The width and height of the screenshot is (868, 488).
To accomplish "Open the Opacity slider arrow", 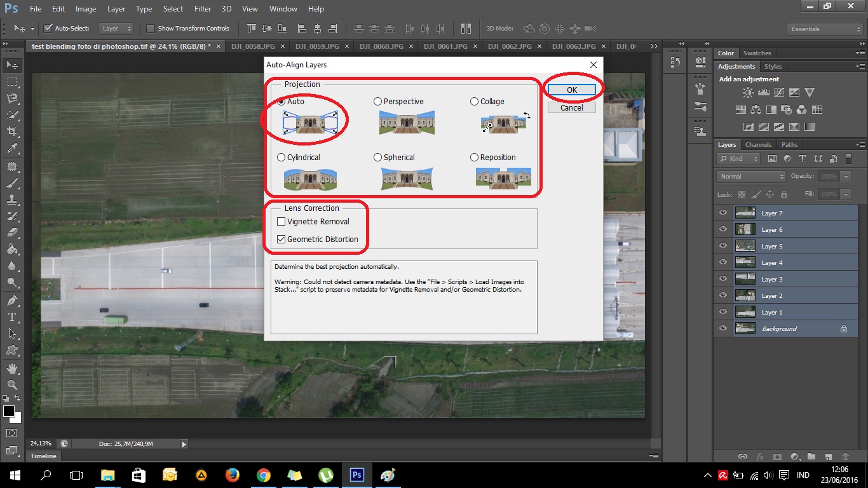I will tap(846, 177).
